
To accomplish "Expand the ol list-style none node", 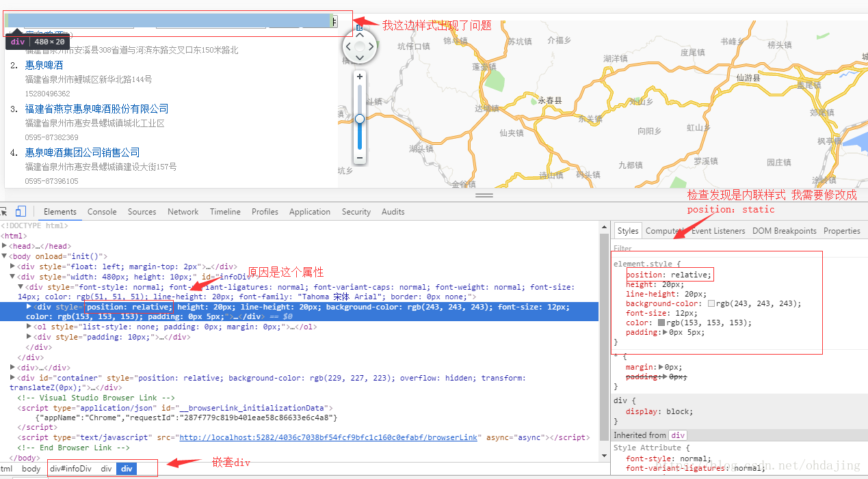I will click(x=29, y=327).
